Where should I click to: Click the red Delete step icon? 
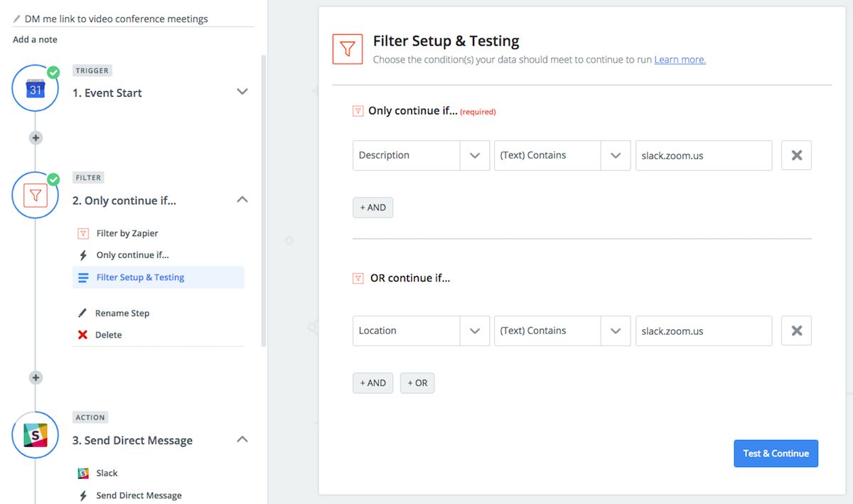pyautogui.click(x=83, y=335)
